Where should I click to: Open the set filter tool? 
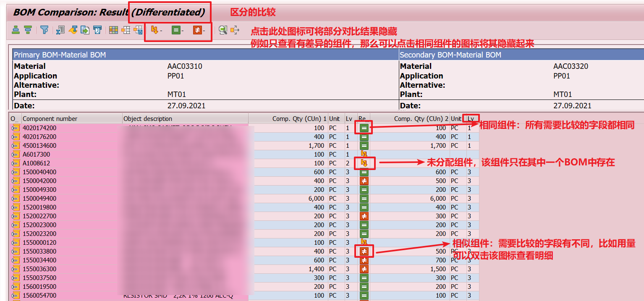[45, 30]
